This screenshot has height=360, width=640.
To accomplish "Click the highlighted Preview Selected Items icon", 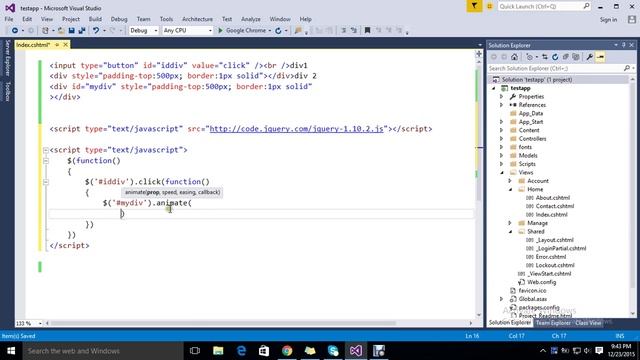I will 600,57.
